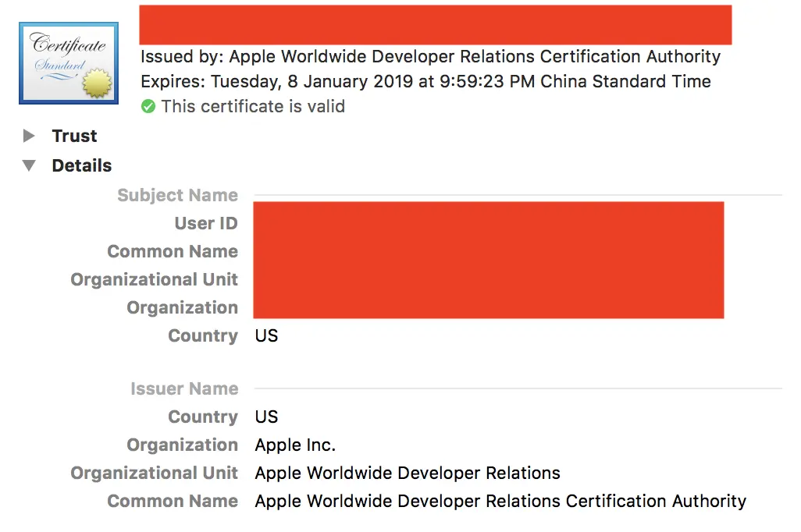Click the Issued by line

click(430, 57)
